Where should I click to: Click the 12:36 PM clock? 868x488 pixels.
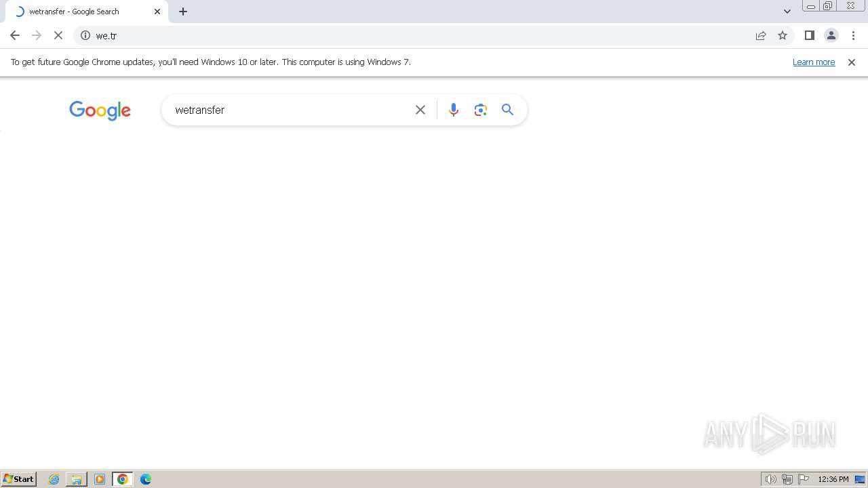tap(833, 479)
